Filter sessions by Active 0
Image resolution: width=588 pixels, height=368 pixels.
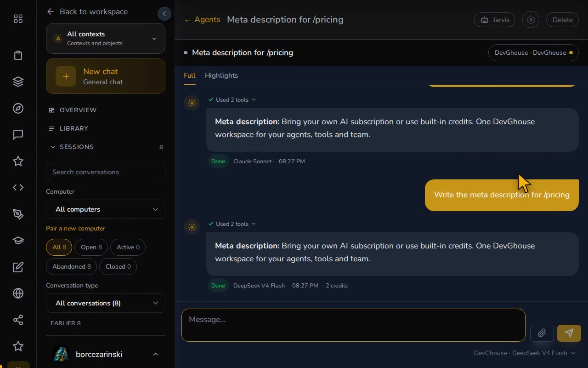(x=128, y=247)
